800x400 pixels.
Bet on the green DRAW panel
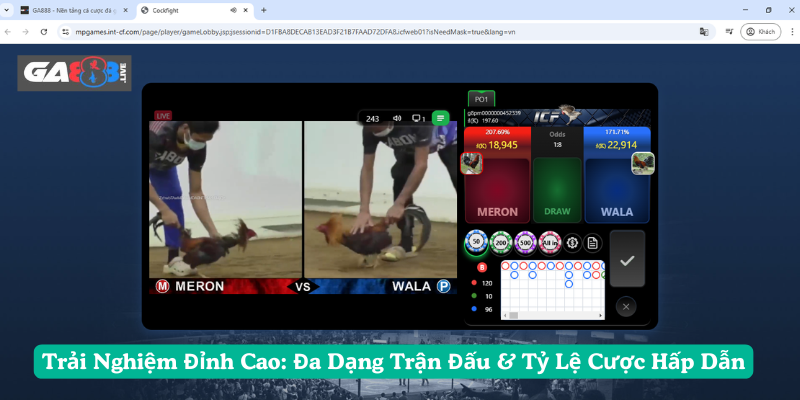pos(557,190)
